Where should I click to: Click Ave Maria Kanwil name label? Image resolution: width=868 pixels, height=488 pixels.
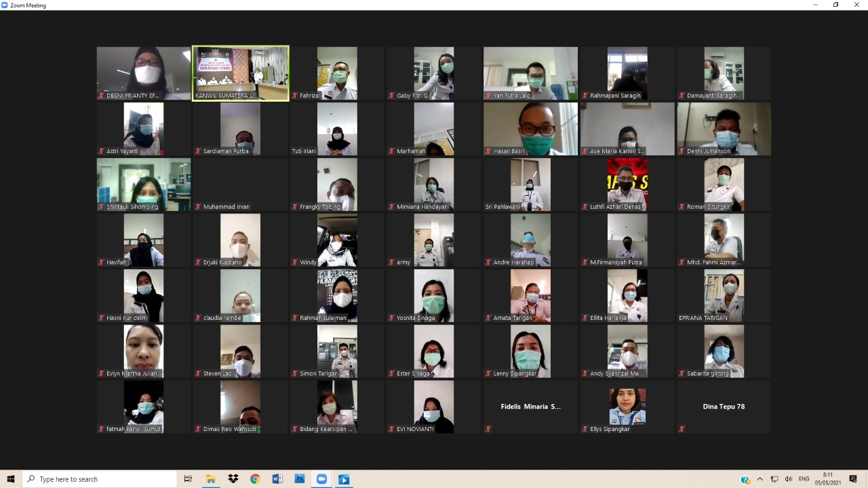pyautogui.click(x=617, y=151)
